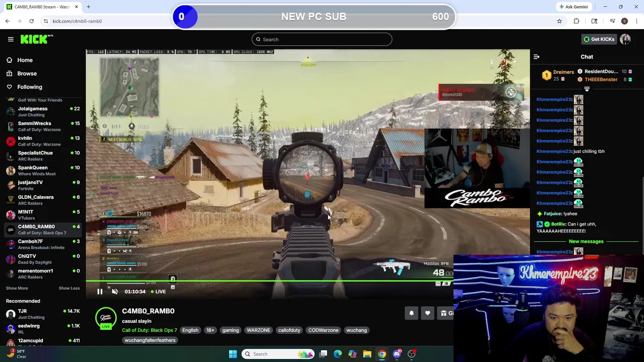Open Task View on the taskbar

(x=323, y=354)
